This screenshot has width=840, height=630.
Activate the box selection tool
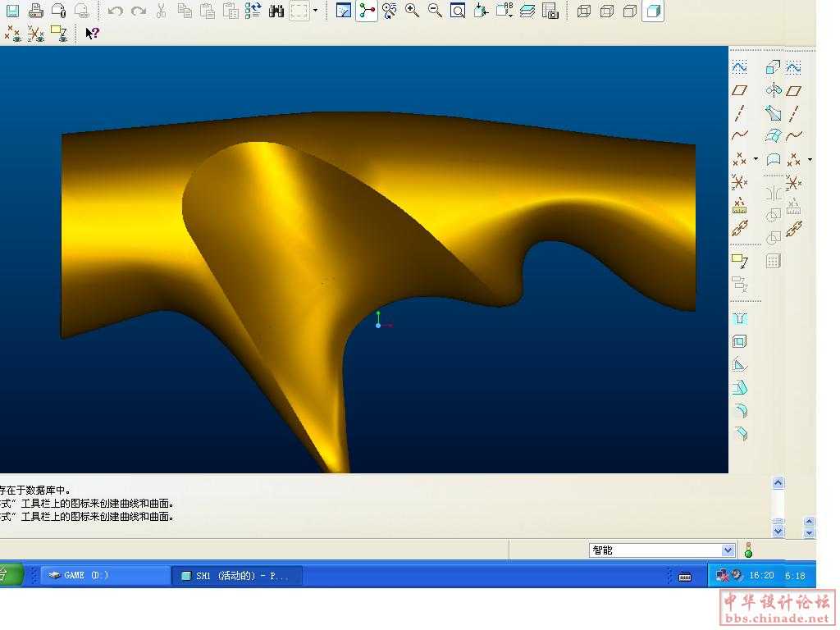click(x=299, y=11)
